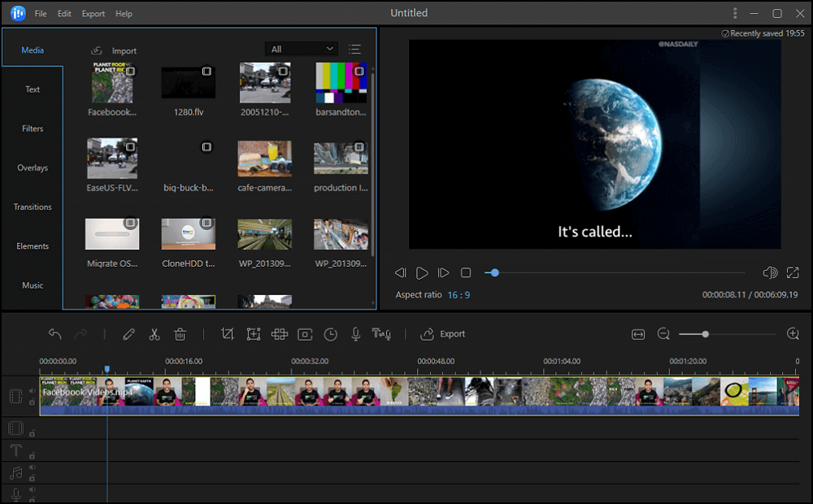Lock the text track
The height and width of the screenshot is (504, 813).
point(33,456)
